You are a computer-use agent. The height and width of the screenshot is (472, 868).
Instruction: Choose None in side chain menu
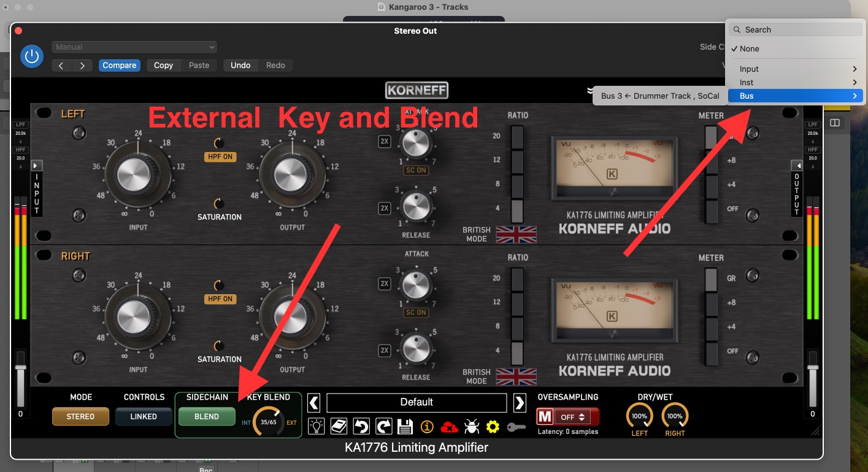click(795, 49)
